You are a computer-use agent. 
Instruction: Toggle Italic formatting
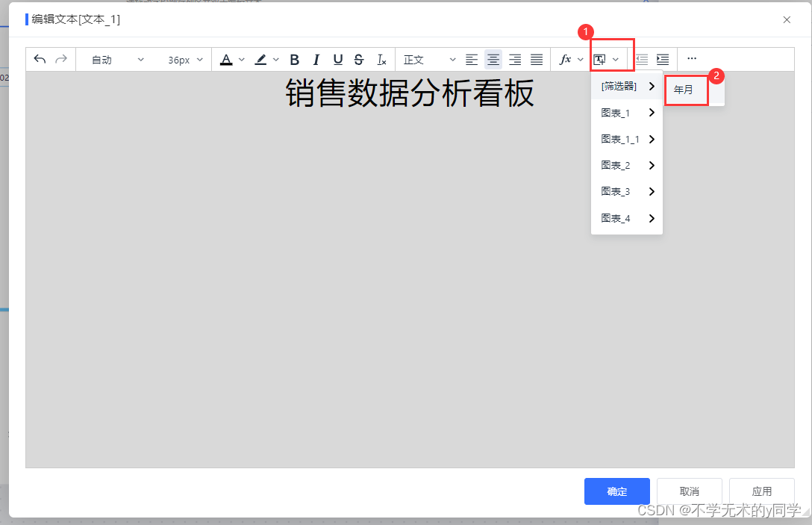[x=316, y=59]
